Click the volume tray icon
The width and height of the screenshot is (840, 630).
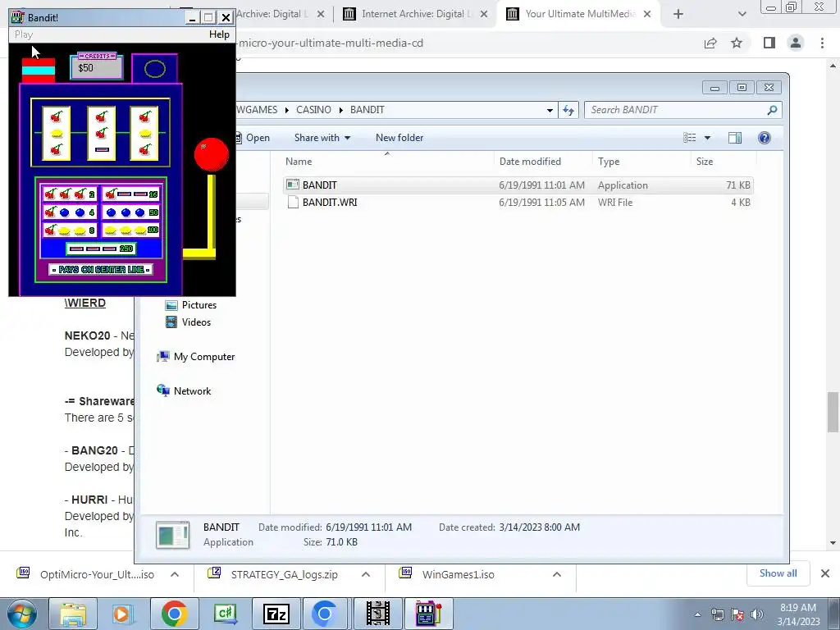tap(757, 614)
